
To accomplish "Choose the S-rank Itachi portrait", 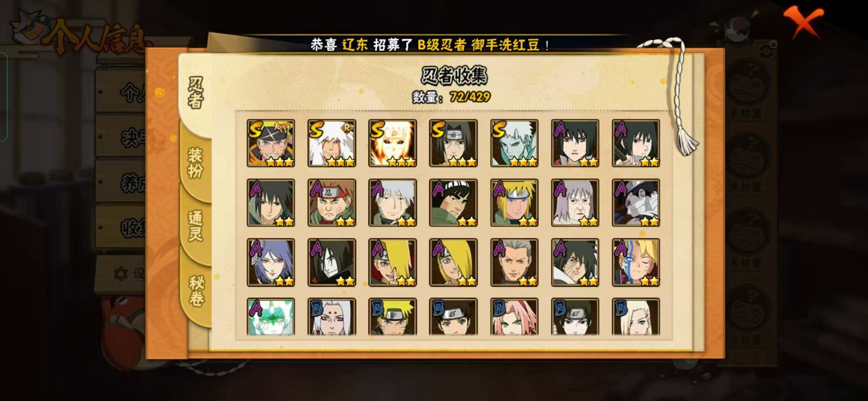I will click(453, 143).
